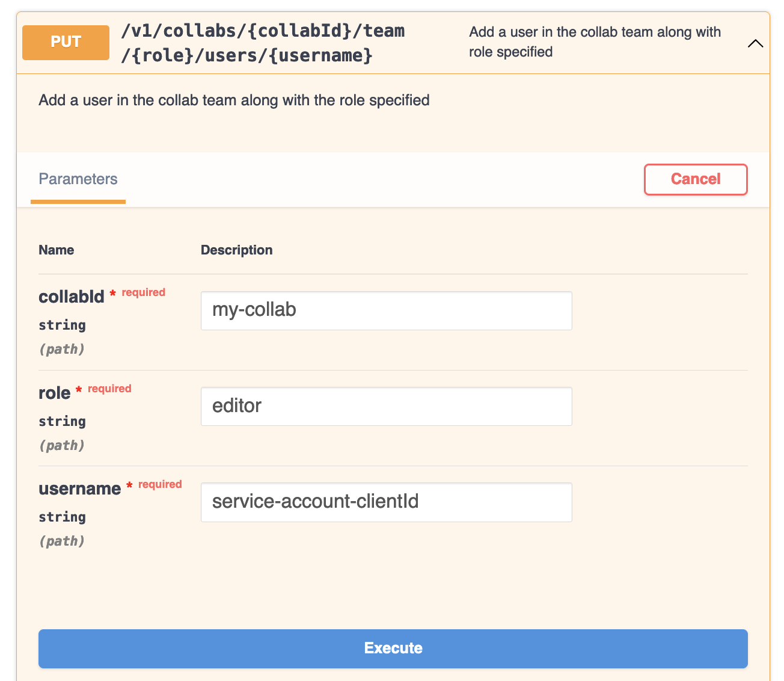784x681 pixels.
Task: Click the username parameter name label
Action: 80,488
